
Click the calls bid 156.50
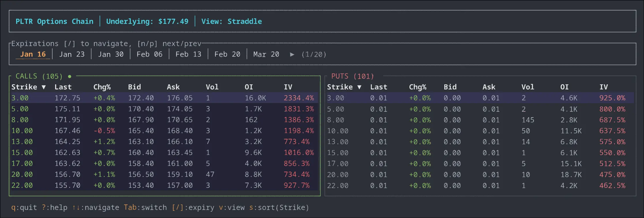coord(141,175)
